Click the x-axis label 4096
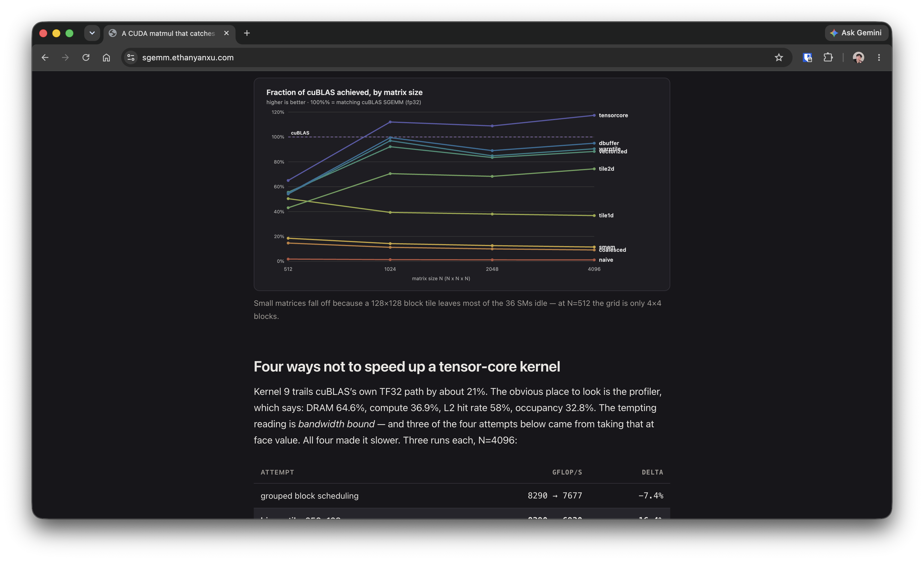Viewport: 924px width, 561px height. (594, 269)
